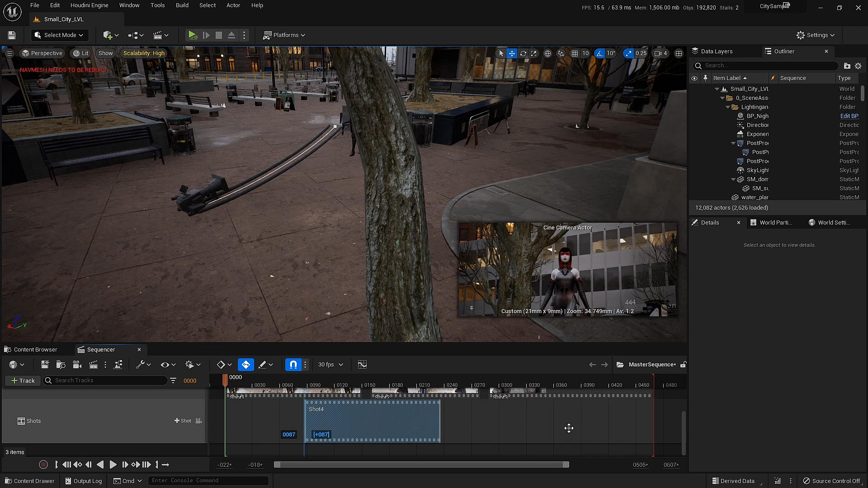Open the Select Mode dropdown
Viewport: 868px width, 488px height.
pos(59,35)
